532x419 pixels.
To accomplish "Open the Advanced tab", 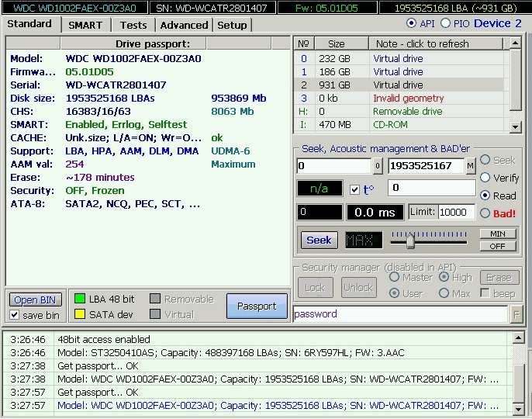I will tap(184, 25).
